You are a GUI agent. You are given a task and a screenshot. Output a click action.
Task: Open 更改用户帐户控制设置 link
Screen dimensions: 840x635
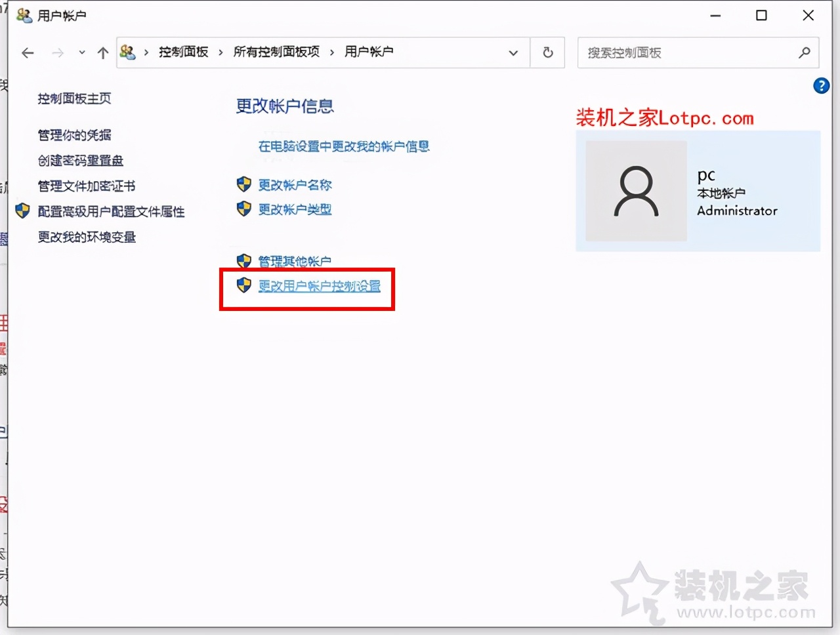tap(320, 287)
